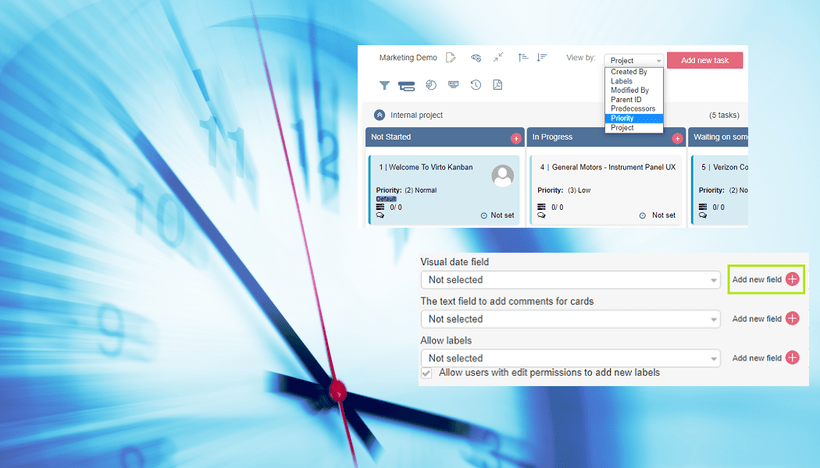
Task: Click the eye visibility settings icon
Action: (x=475, y=58)
